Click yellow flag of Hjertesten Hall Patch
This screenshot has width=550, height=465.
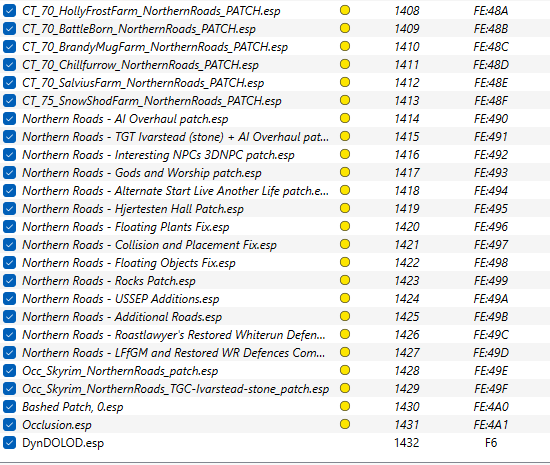click(345, 208)
